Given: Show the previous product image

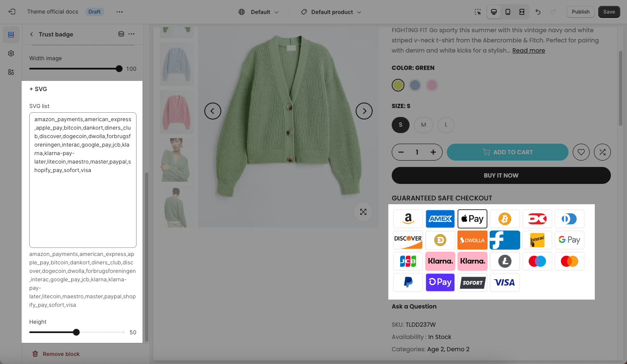Looking at the screenshot, I should [213, 111].
